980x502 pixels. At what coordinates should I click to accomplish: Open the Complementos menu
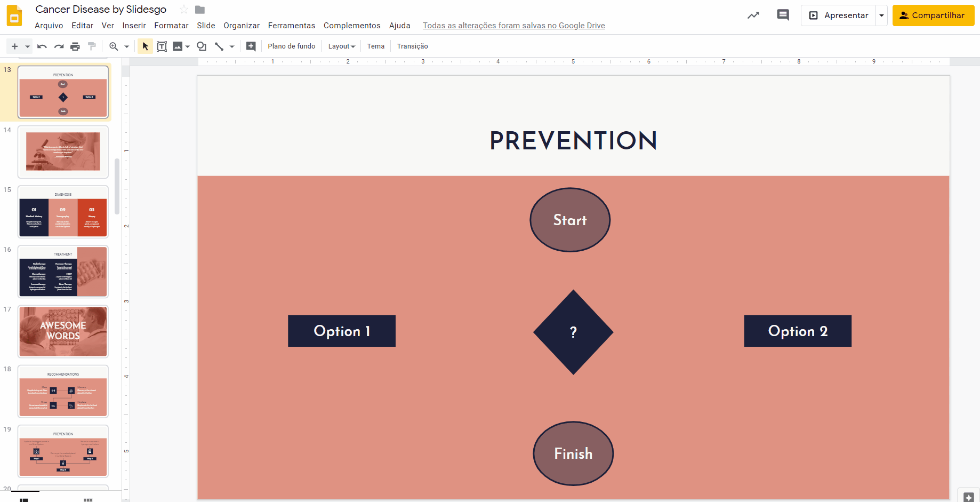click(x=352, y=26)
